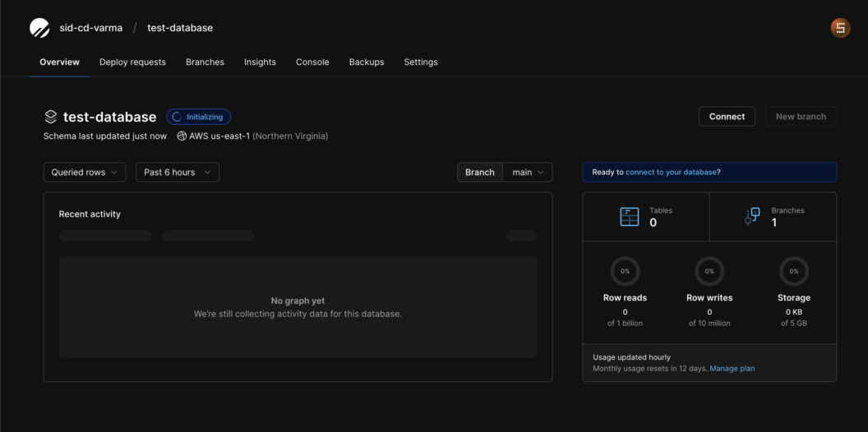Click sid-cd-varma organization breadcrumb
The width and height of the screenshot is (868, 432).
(91, 28)
